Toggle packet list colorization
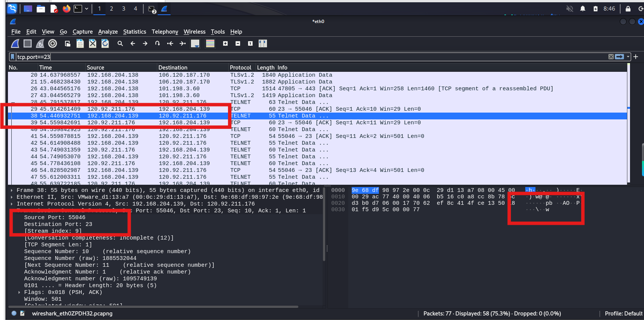The height and width of the screenshot is (320, 644). point(210,43)
